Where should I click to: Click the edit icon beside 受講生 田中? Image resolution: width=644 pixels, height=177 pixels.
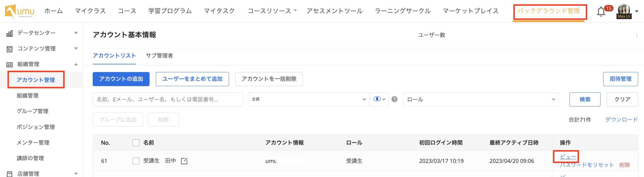[x=184, y=161]
